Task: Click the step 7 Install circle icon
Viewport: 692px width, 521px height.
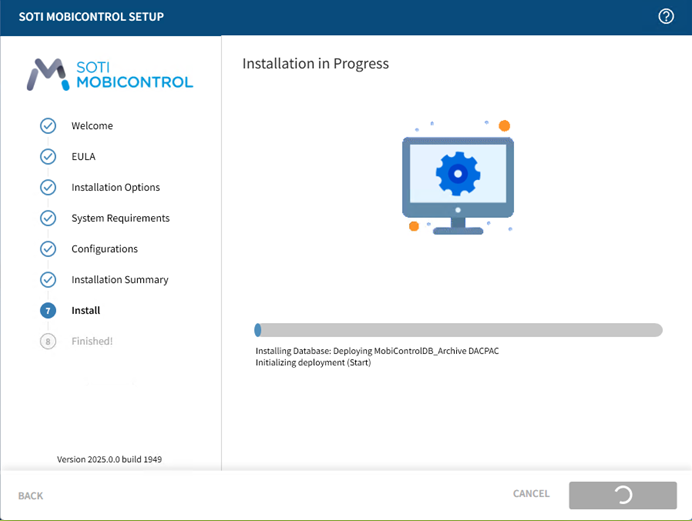Action: pyautogui.click(x=48, y=311)
